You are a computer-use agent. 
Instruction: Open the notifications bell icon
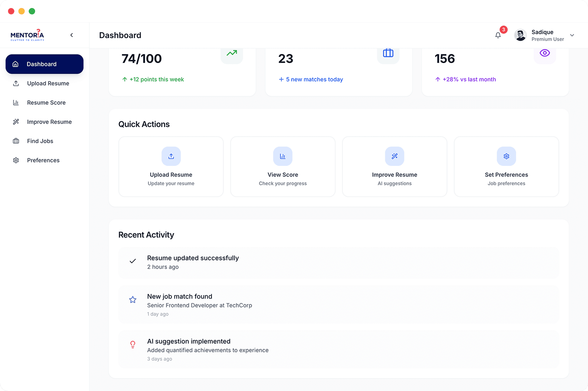point(498,35)
